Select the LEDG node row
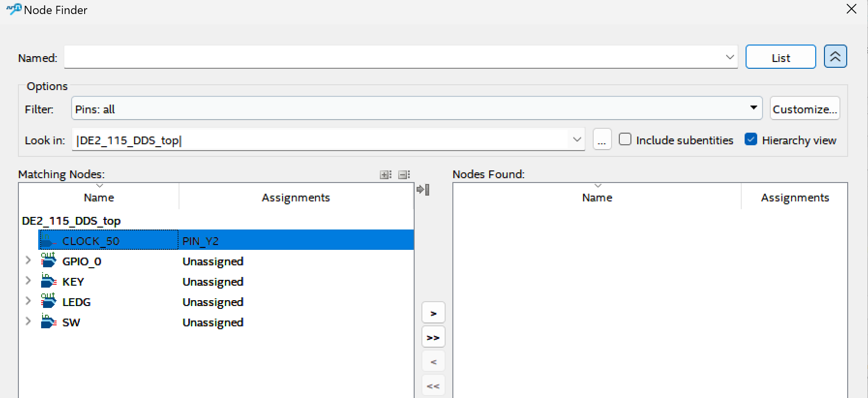Viewport: 868px width, 398px height. (216, 302)
